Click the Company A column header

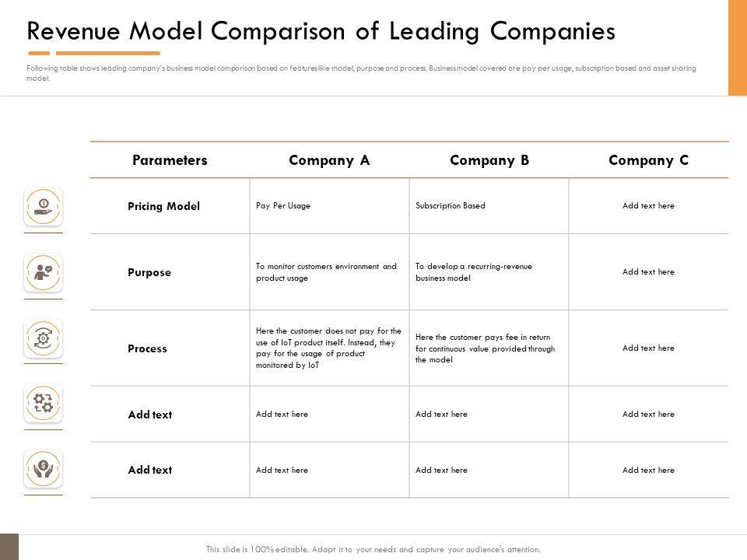(x=329, y=160)
